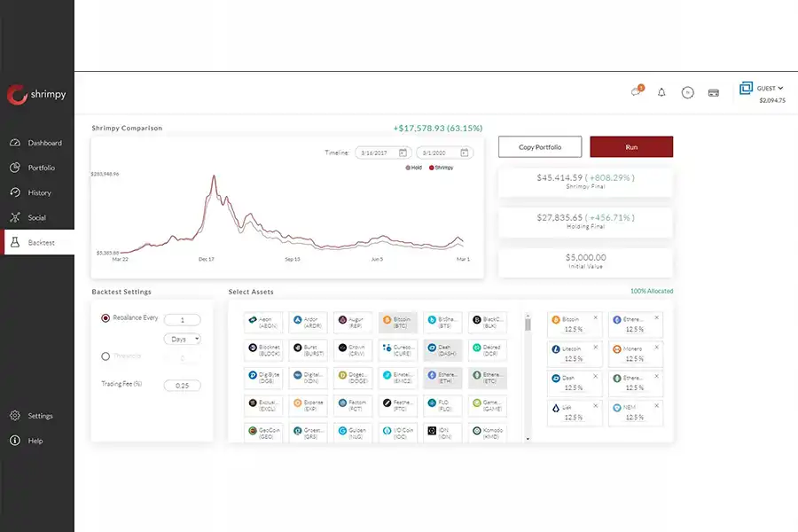798x532 pixels.
Task: Select the Dogecoin (DOGE) asset
Action: pyautogui.click(x=353, y=378)
